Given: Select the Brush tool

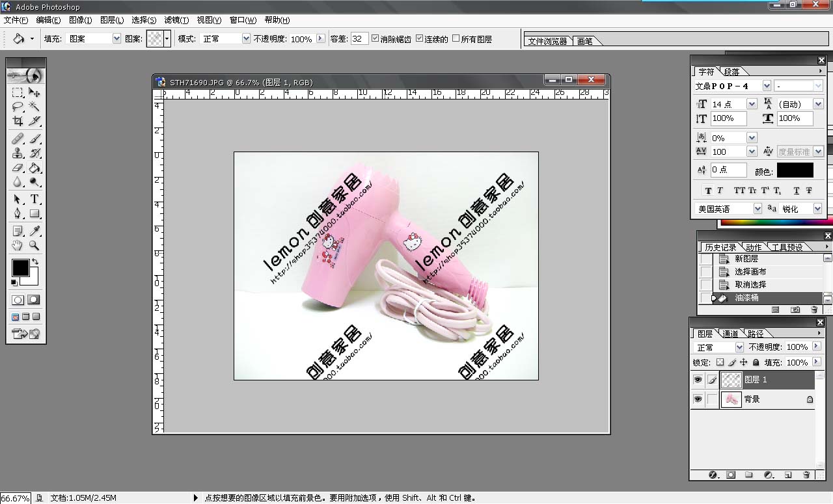Looking at the screenshot, I should pyautogui.click(x=34, y=139).
